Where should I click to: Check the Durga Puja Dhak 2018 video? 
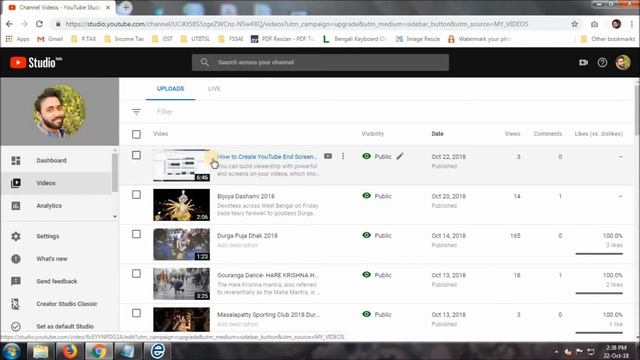coord(136,234)
